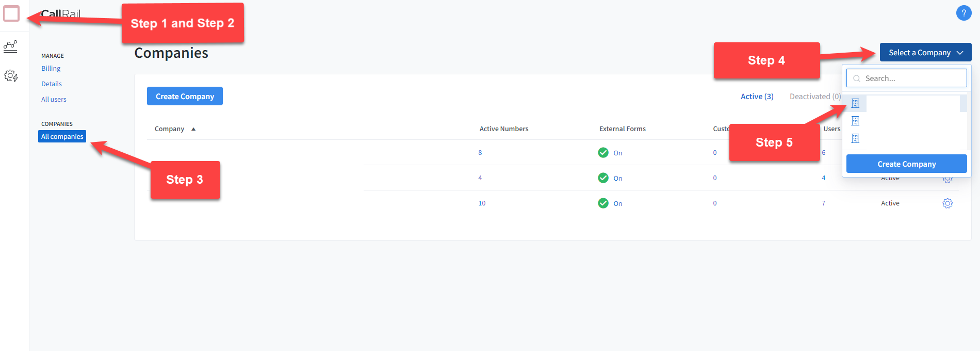Click the 0 value in the 10-numbers row
This screenshot has height=351, width=980.
(x=715, y=203)
